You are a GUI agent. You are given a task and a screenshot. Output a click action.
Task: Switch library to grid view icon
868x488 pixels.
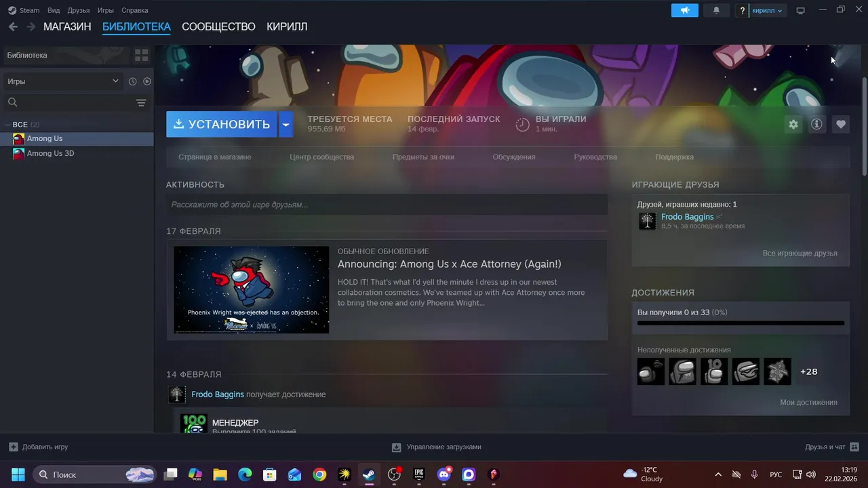pyautogui.click(x=141, y=55)
